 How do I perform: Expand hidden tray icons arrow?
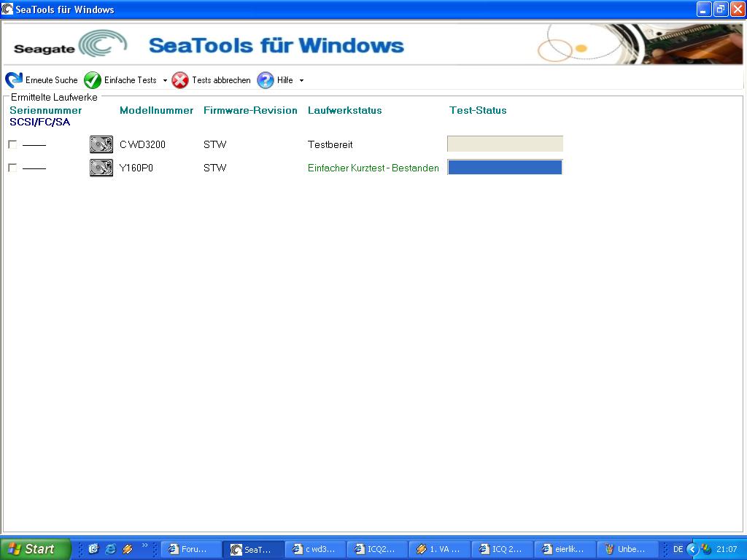click(693, 549)
